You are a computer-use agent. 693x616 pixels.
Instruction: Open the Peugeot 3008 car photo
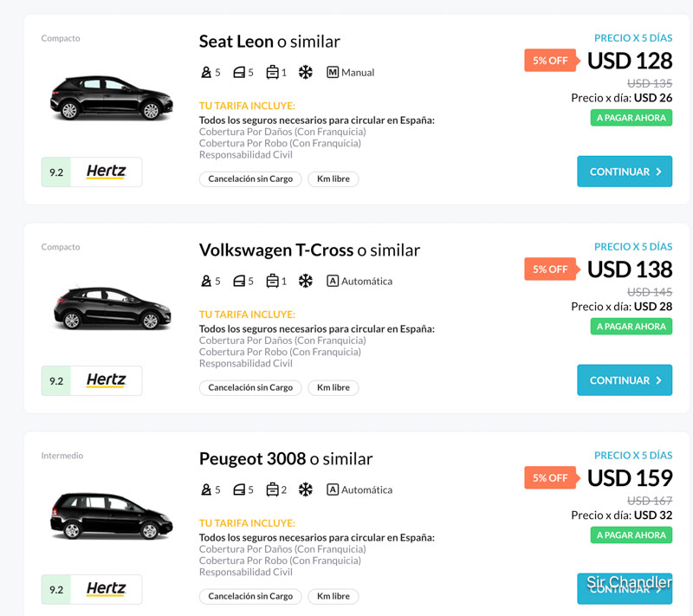(x=112, y=515)
